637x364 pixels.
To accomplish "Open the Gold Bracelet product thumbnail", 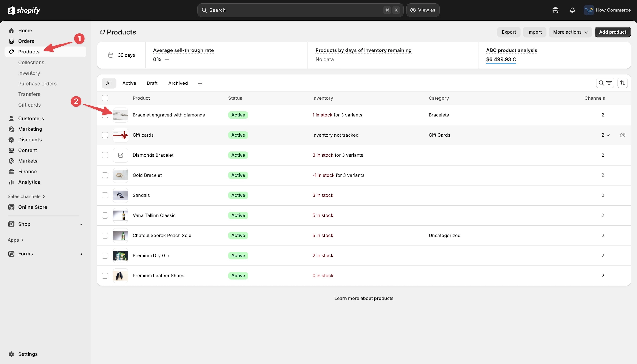I will click(x=120, y=175).
